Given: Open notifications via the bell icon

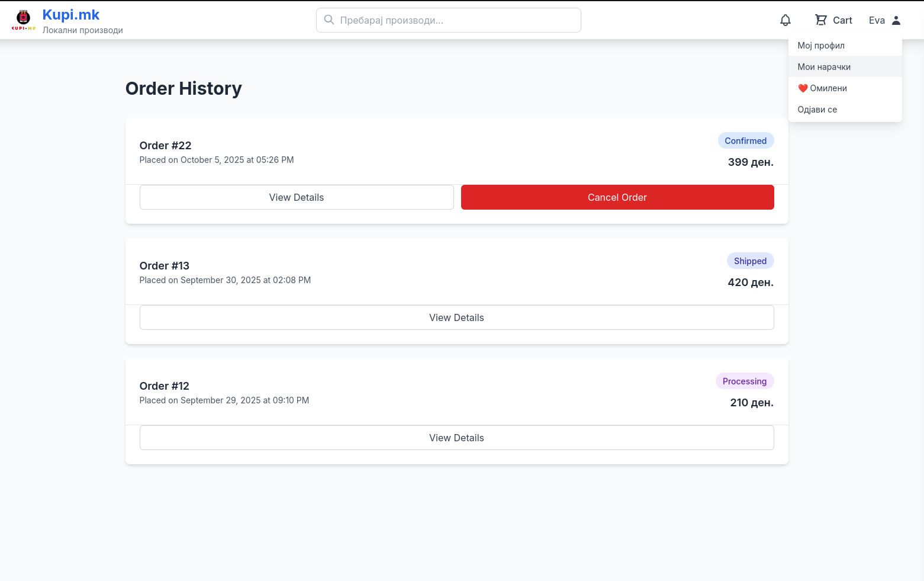Looking at the screenshot, I should click(785, 20).
